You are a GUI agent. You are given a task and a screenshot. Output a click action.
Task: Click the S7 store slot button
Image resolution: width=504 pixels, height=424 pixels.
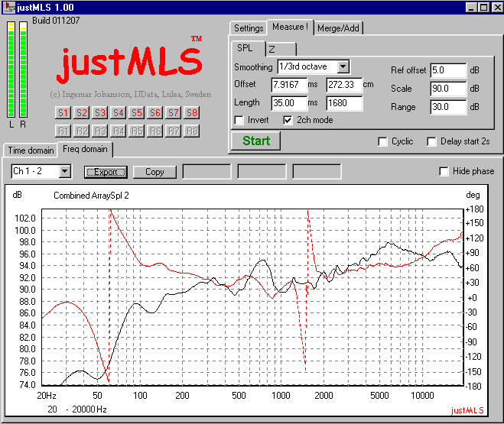click(x=173, y=112)
